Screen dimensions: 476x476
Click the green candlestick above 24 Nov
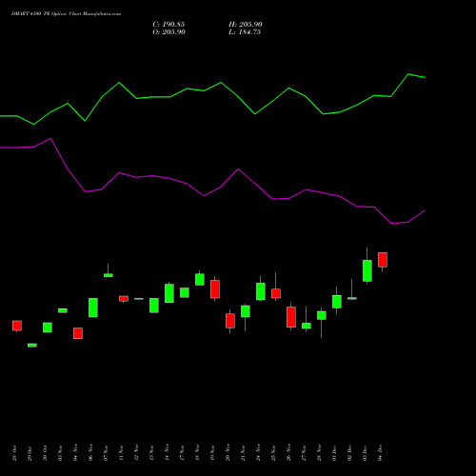tap(261, 291)
